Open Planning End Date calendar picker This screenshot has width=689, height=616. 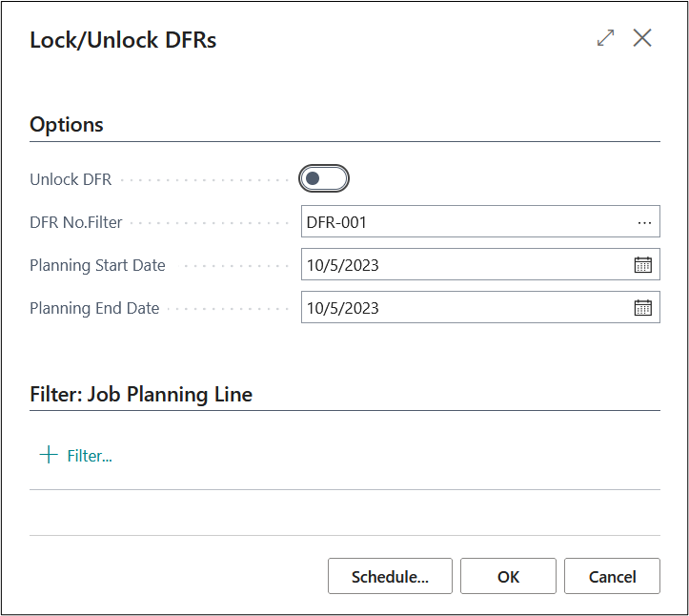[x=643, y=308]
